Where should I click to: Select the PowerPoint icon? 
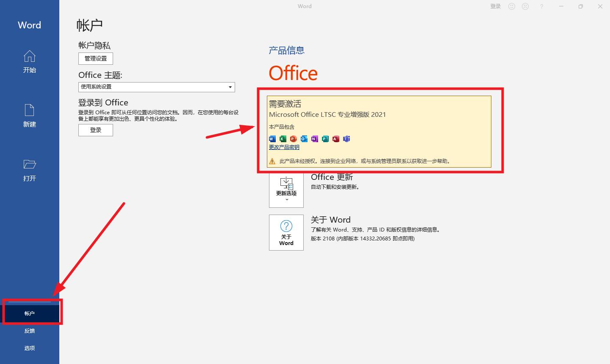[x=293, y=139]
